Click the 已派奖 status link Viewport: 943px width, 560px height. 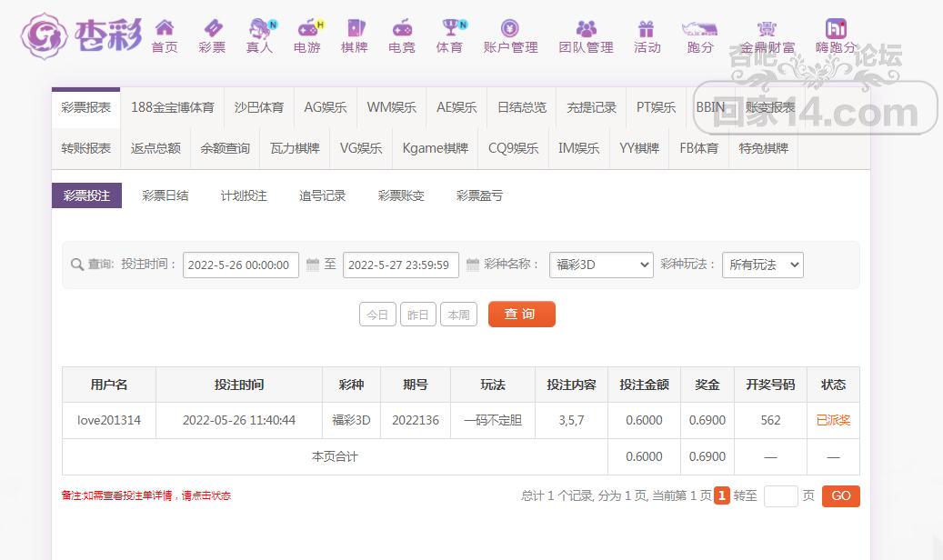pyautogui.click(x=833, y=420)
